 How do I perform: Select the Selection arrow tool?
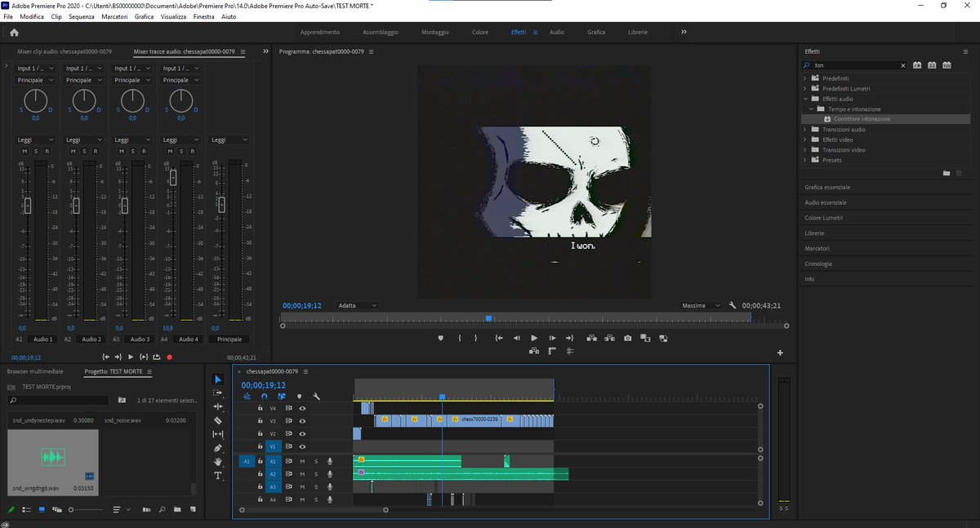tap(218, 379)
